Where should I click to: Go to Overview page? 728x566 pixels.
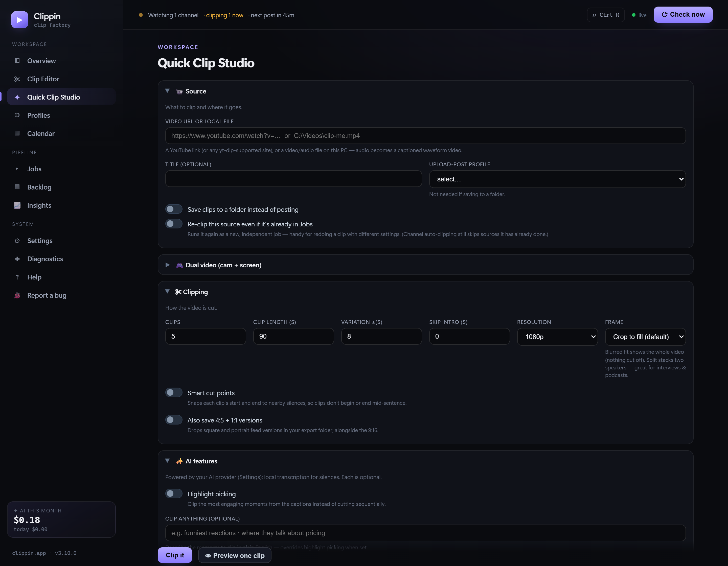click(61, 61)
